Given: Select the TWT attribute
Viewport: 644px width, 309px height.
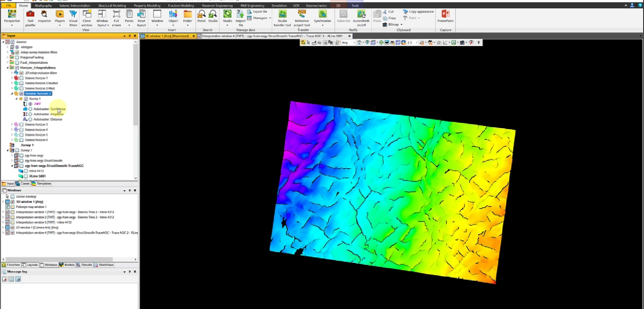Looking at the screenshot, I should click(37, 104).
